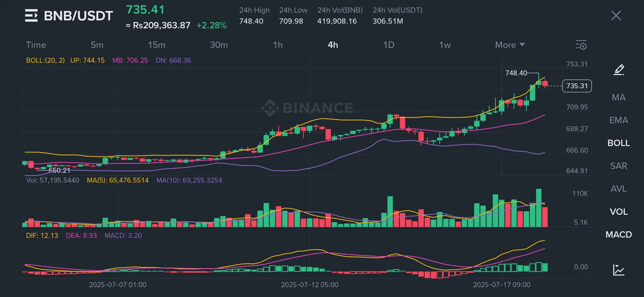Toggle the SAR indicator

[x=619, y=166]
